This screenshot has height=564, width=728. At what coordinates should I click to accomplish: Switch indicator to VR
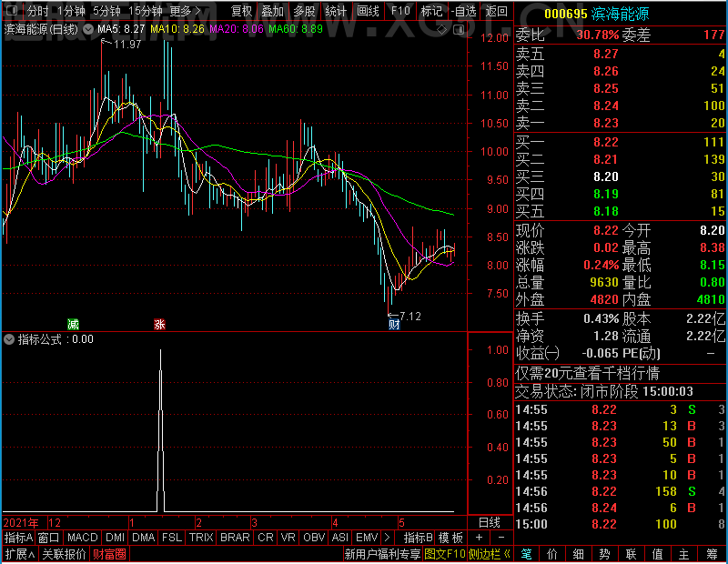click(288, 538)
